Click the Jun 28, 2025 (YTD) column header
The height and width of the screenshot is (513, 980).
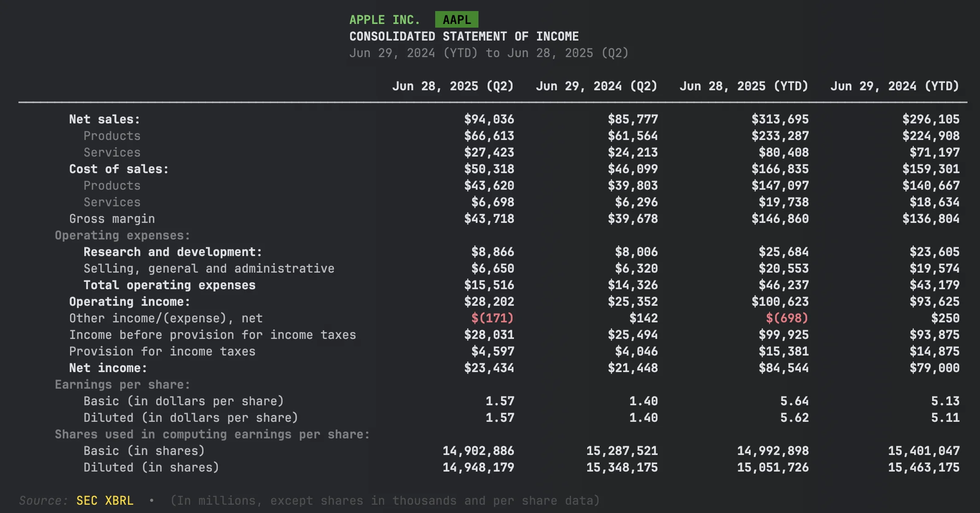pos(744,86)
